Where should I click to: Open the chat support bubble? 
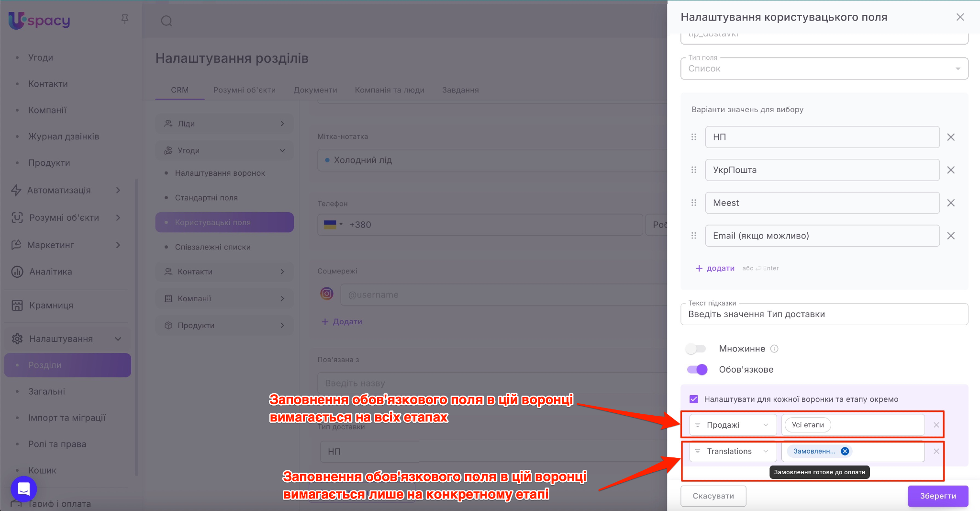tap(23, 489)
